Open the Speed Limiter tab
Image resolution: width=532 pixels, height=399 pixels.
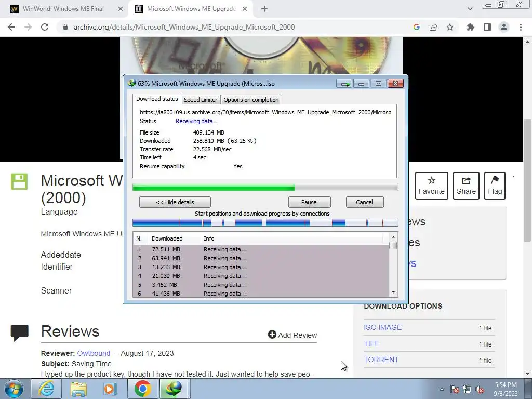[201, 100]
